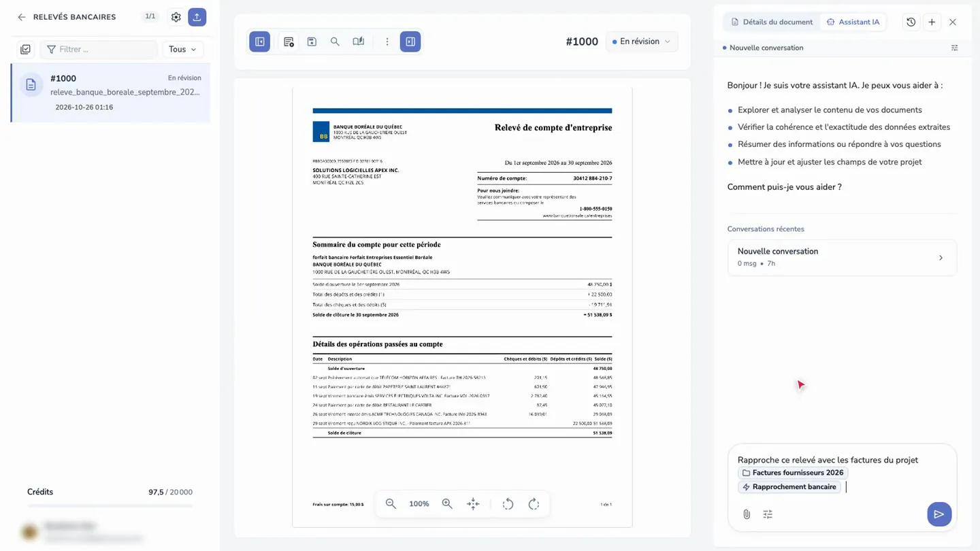980x551 pixels.
Task: Open conversation options next to Nouvelle conversation
Action: point(955,48)
